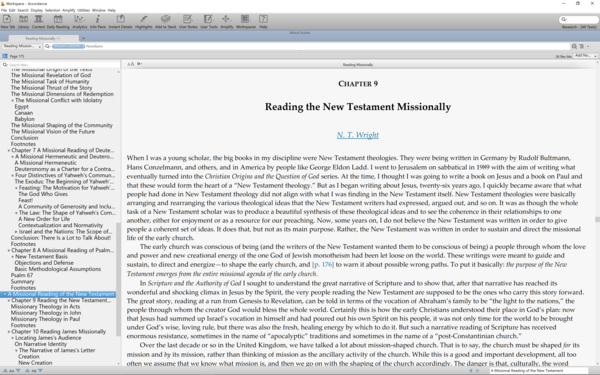Open the Display menu
Screen dimensions: 600x375
coord(37,10)
